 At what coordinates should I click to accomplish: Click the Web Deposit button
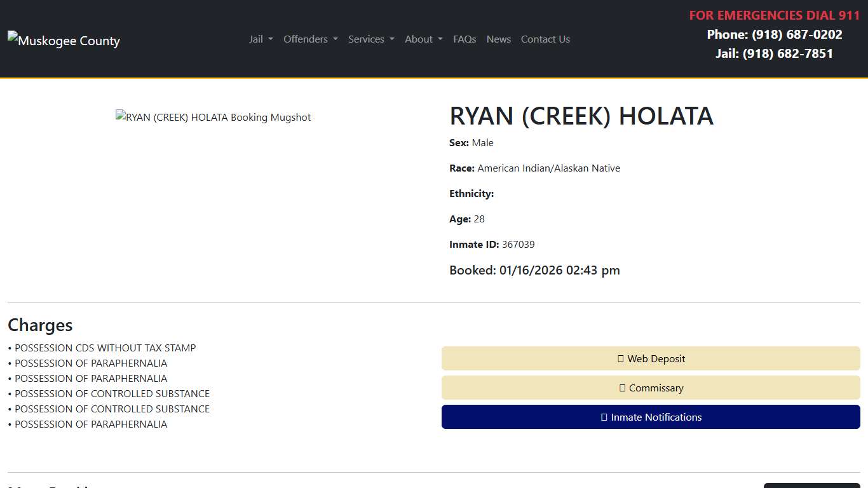(x=651, y=358)
